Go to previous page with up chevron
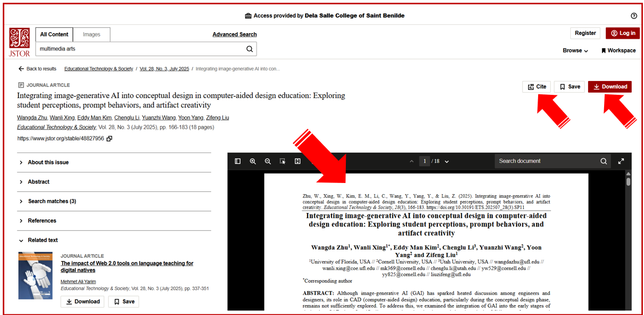644x315 pixels. (412, 161)
